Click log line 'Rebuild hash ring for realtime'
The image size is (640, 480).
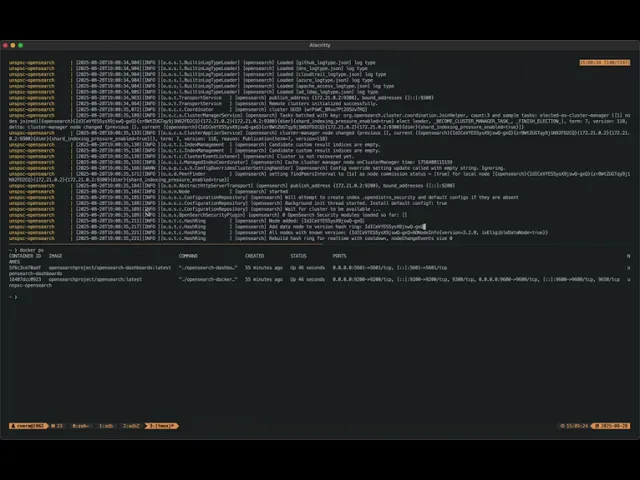pyautogui.click(x=311, y=238)
